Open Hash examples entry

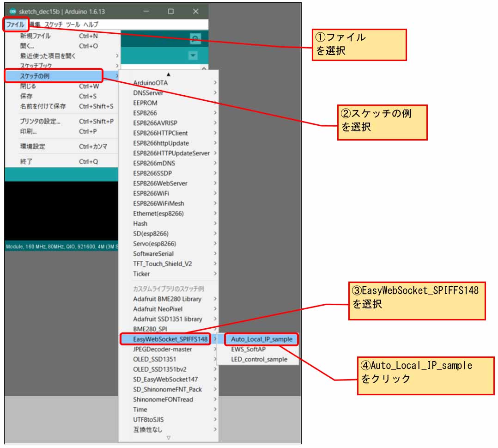(169, 223)
